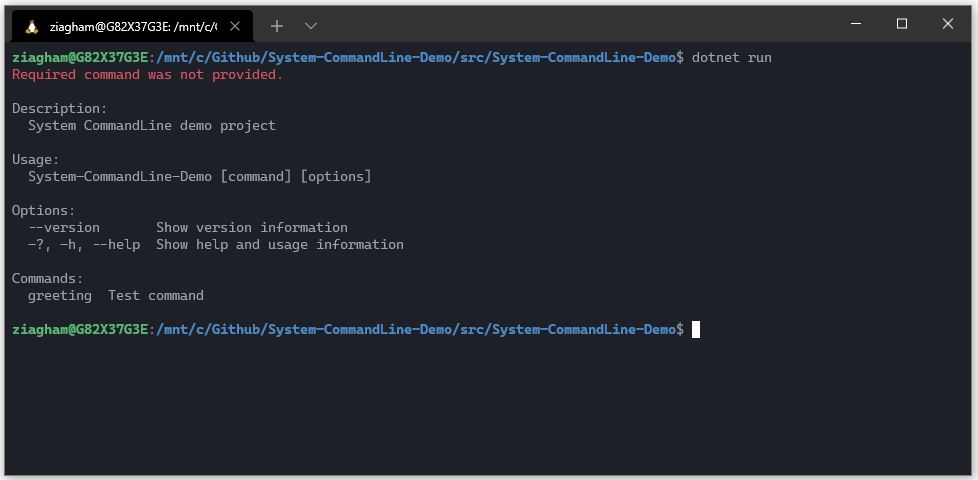
Task: Maximize the terminal window
Action: pyautogui.click(x=902, y=24)
